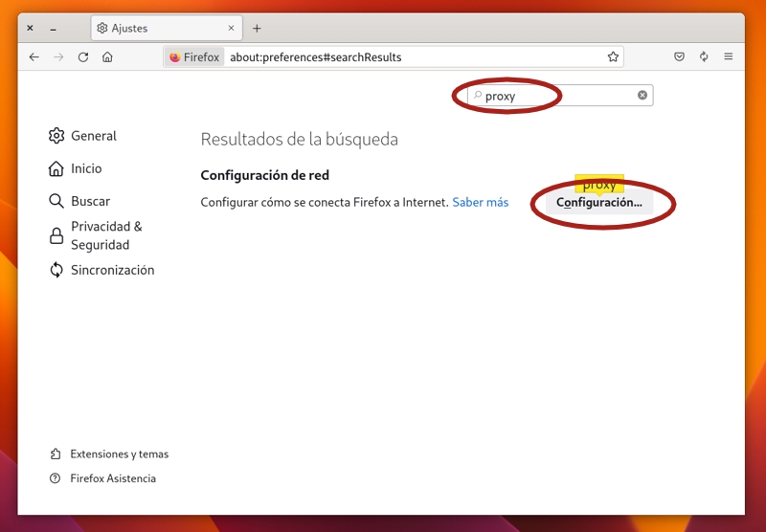Viewport: 766px width, 532px height.
Task: Switch to the Inicio settings section
Action: (x=85, y=168)
